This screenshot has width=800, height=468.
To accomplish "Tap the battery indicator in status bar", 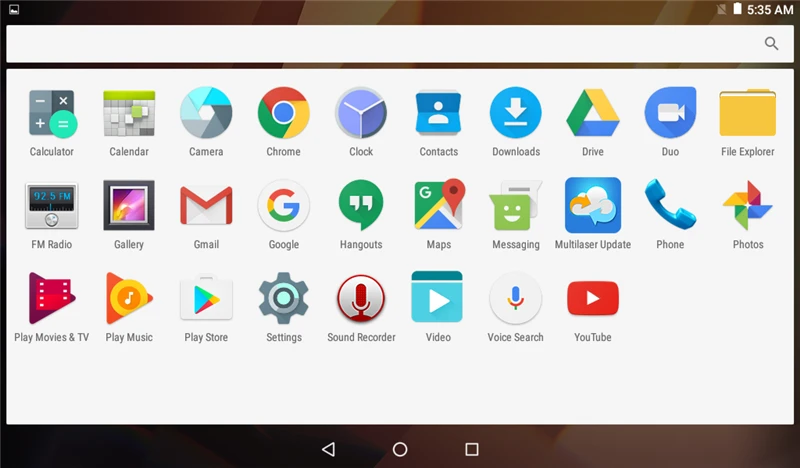I will click(x=737, y=9).
